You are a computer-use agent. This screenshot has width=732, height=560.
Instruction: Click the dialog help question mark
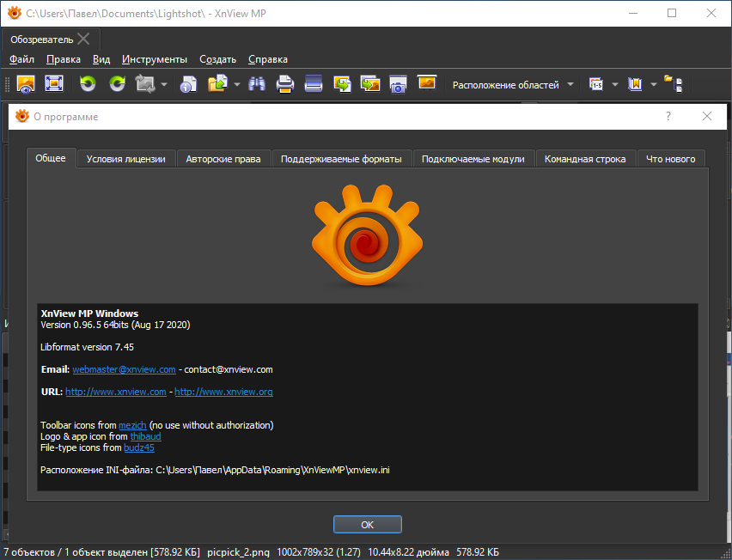pos(668,116)
